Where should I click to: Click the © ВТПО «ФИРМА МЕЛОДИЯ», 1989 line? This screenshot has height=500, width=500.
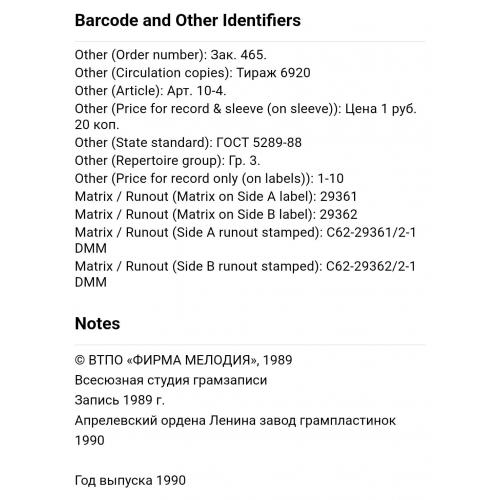pos(184,360)
